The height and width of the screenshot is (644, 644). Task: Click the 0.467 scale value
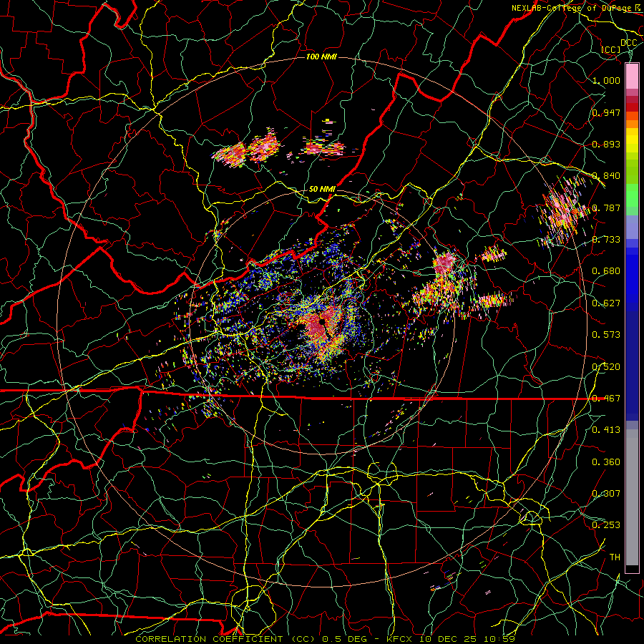coord(606,399)
